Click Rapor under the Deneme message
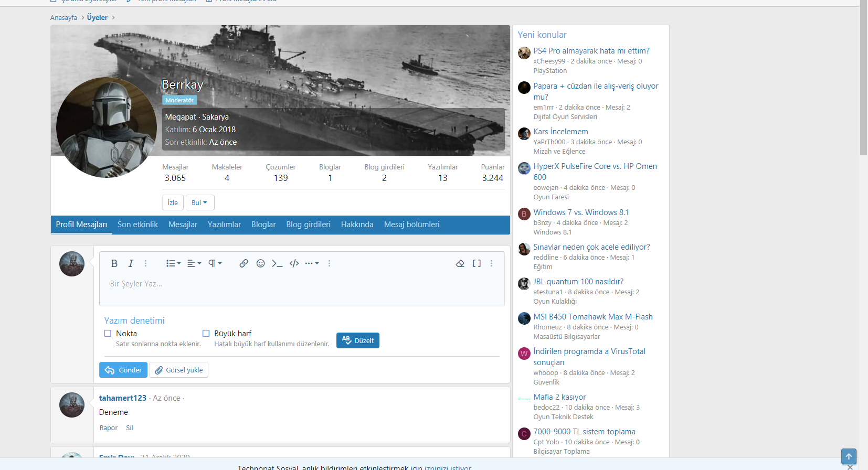 click(x=109, y=428)
